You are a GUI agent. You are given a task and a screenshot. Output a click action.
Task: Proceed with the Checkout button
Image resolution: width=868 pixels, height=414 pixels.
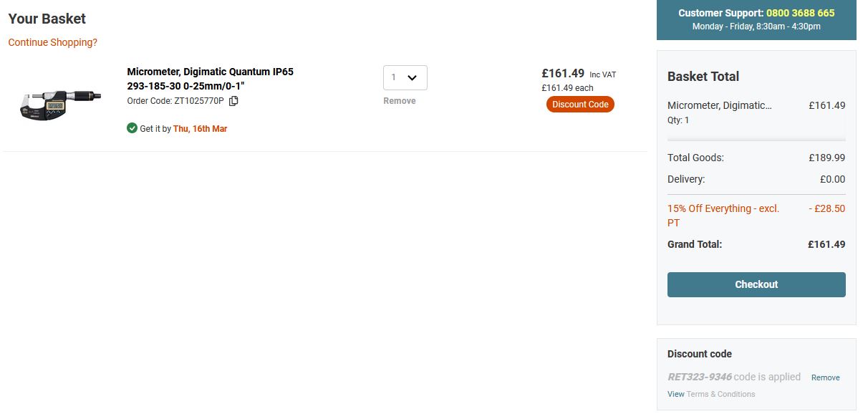click(x=756, y=284)
